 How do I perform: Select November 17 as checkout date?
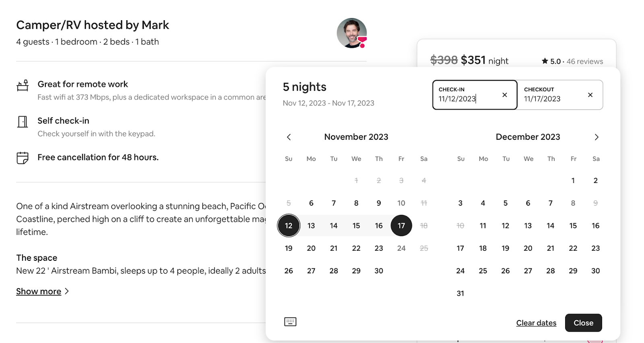(x=401, y=226)
